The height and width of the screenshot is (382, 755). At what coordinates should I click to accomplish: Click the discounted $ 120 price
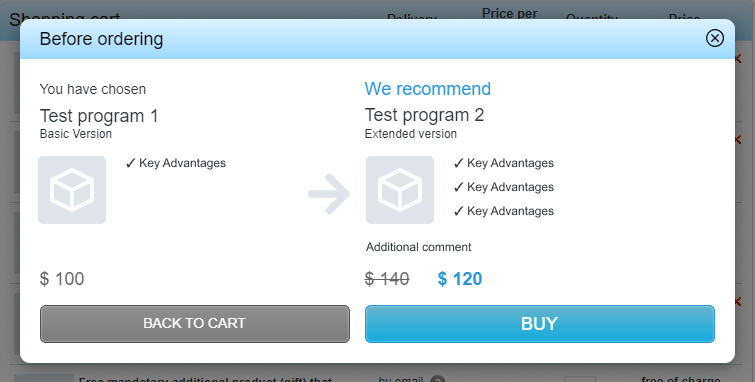(x=460, y=279)
